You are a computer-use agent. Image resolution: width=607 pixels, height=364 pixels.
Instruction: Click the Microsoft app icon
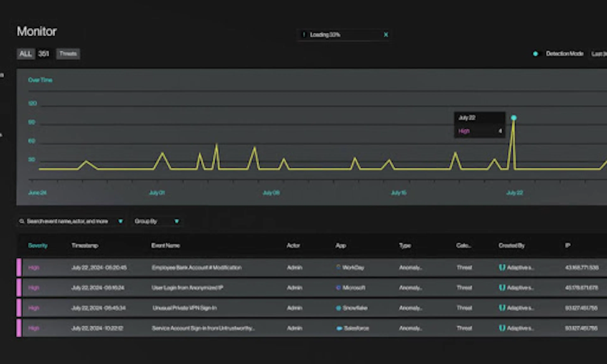338,288
